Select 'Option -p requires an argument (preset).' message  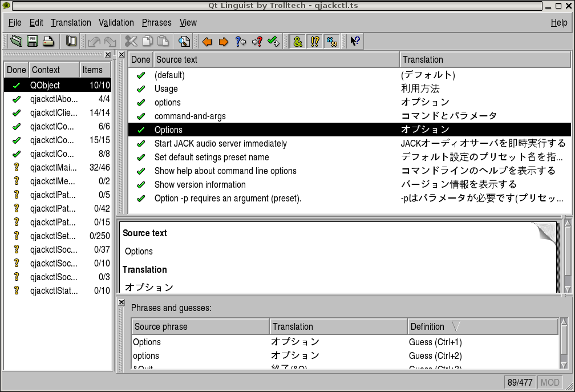coord(350,199)
